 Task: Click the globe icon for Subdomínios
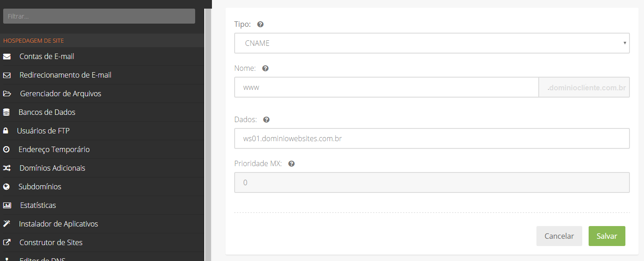(x=6, y=187)
